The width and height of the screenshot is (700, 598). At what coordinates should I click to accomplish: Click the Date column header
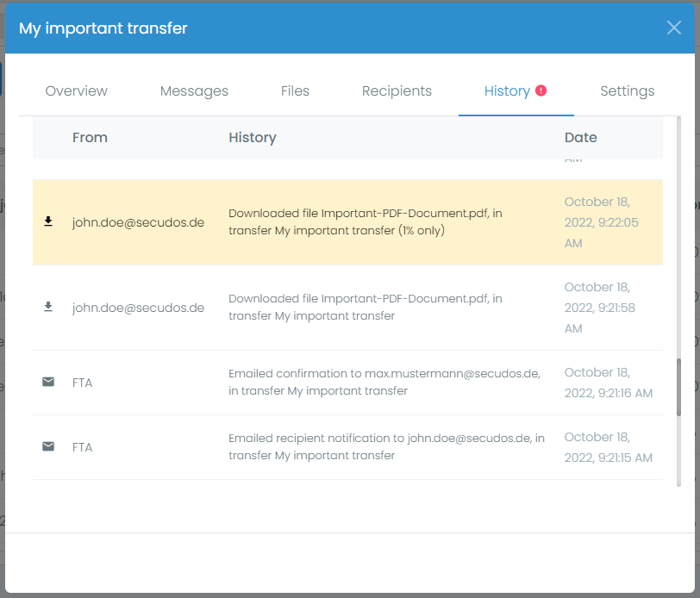coord(580,138)
